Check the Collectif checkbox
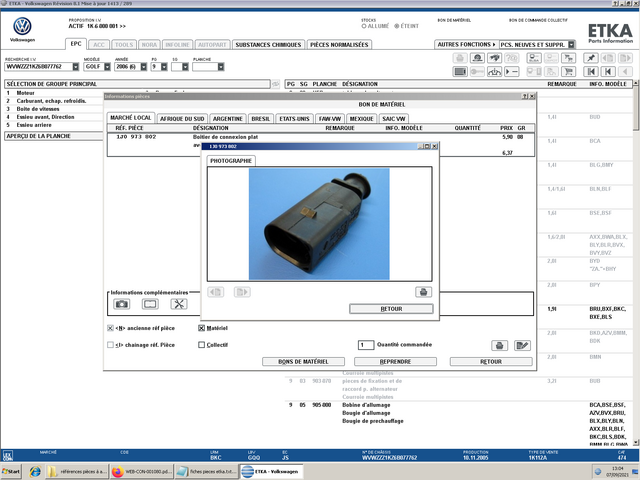640x480 pixels. click(x=201, y=345)
